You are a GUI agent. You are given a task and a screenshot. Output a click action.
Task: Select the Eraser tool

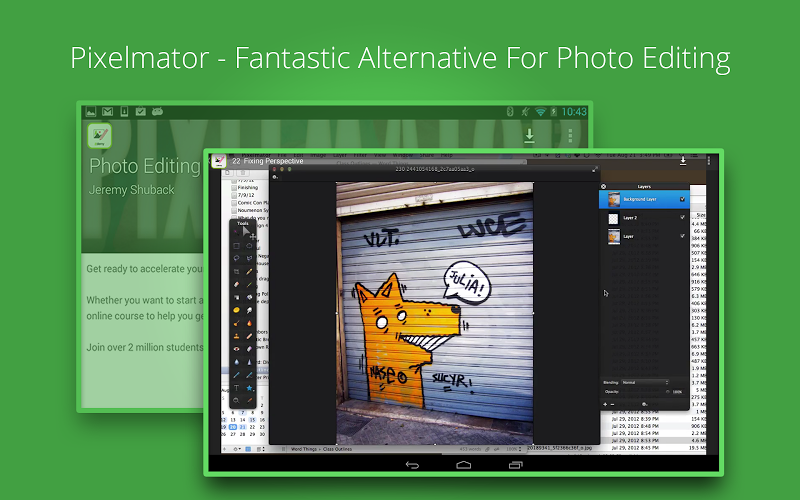click(x=236, y=284)
